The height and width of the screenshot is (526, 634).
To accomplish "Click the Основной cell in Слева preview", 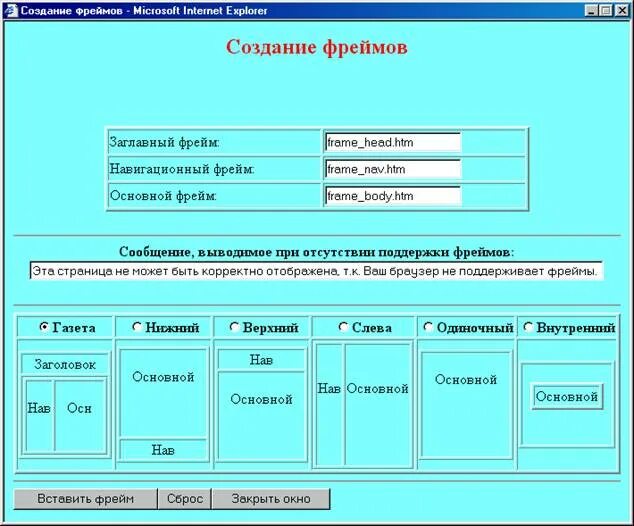I will pos(378,405).
